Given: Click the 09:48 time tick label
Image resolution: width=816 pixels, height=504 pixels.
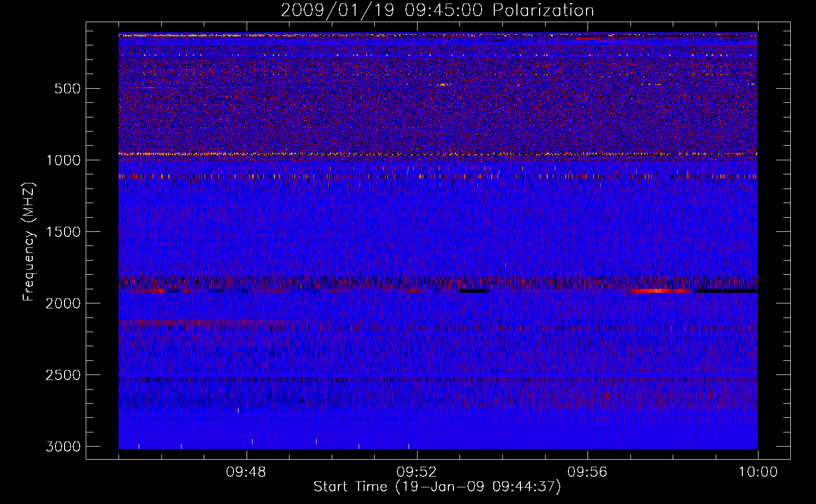Looking at the screenshot, I should [246, 472].
